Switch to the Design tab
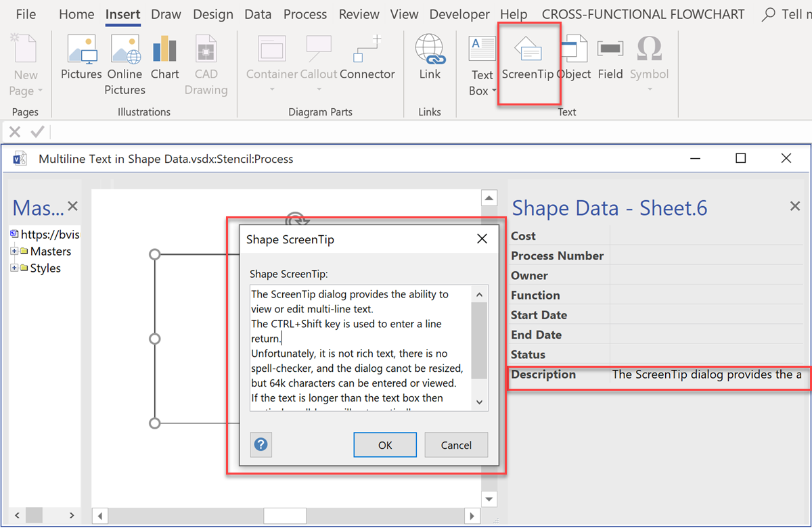This screenshot has height=528, width=812. pos(212,14)
